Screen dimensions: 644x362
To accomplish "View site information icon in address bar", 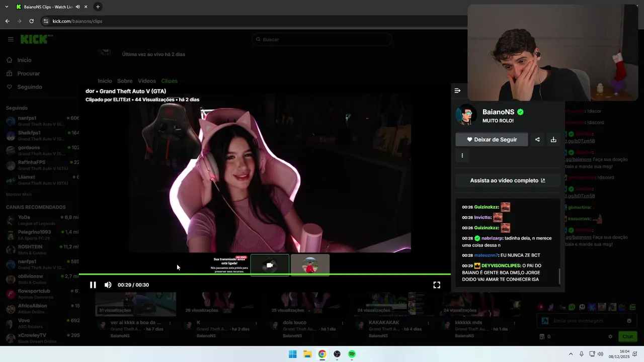I will [46, 21].
